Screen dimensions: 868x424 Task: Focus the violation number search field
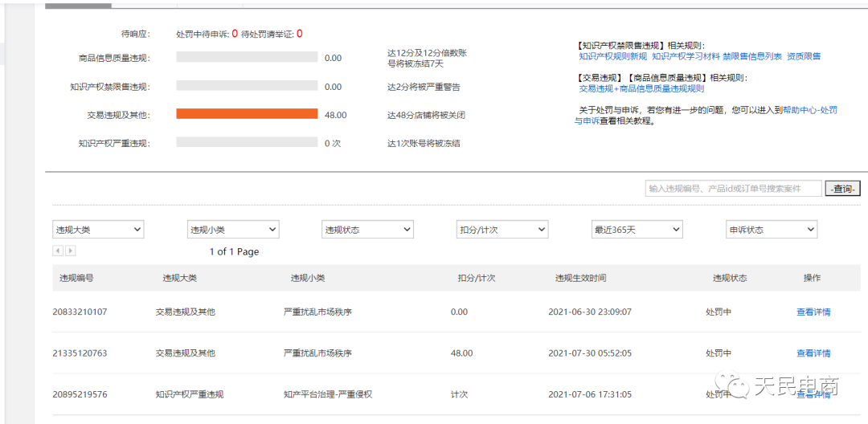coord(734,189)
